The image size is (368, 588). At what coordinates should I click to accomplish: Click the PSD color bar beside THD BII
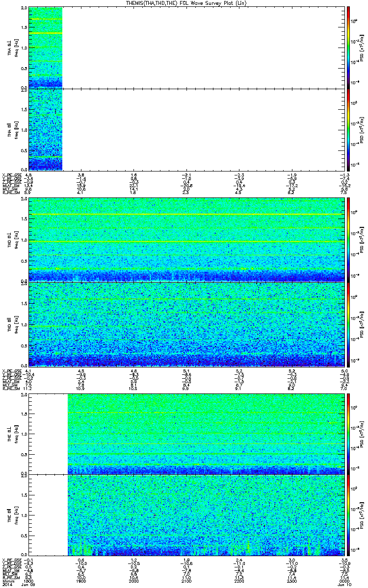[x=349, y=324]
